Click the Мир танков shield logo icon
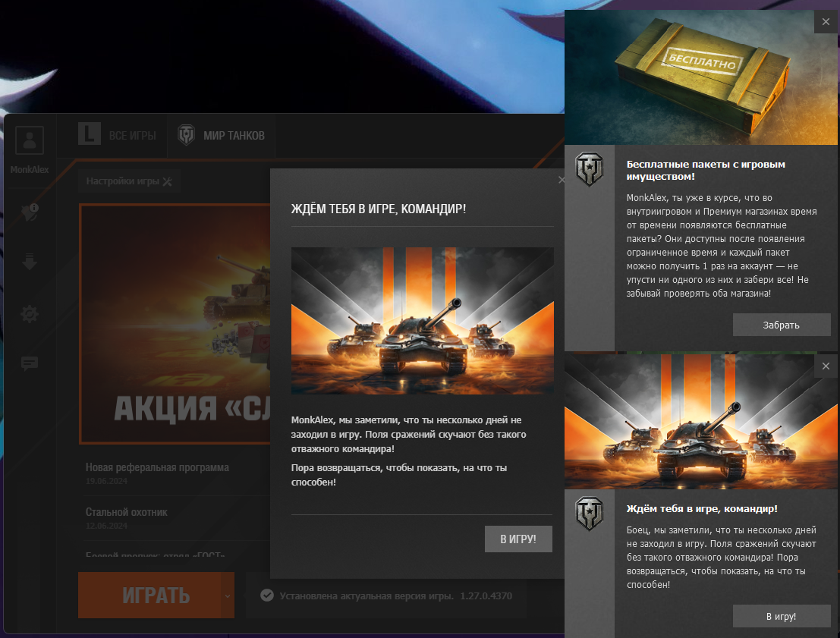Screen dimensions: 840x638 point(187,135)
